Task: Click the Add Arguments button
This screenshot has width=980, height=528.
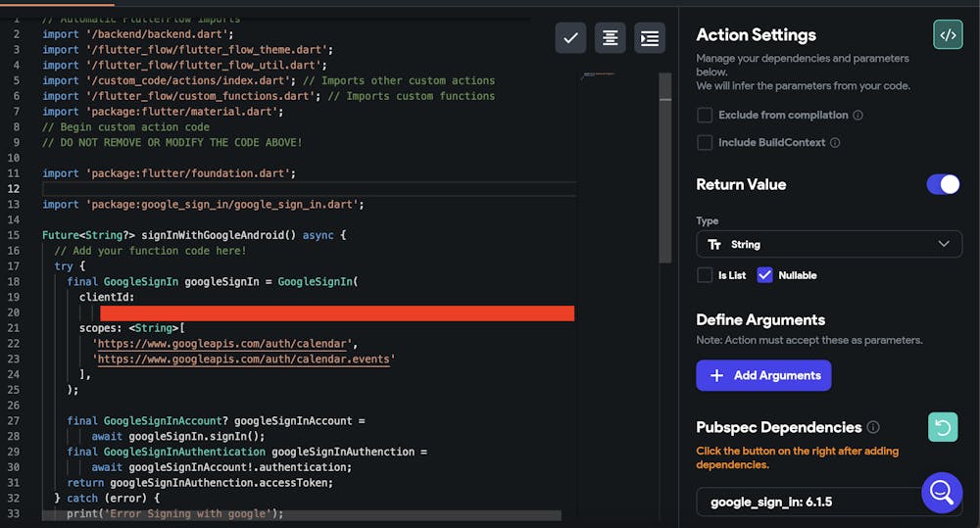Action: (x=763, y=375)
